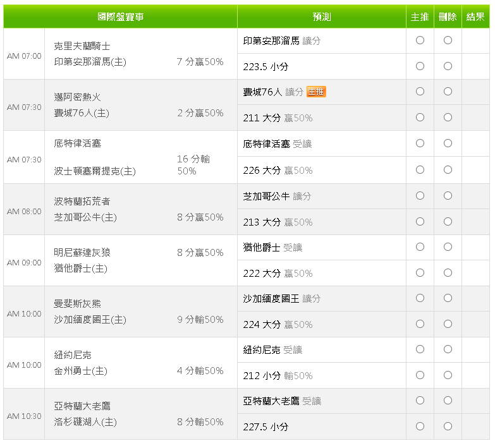Click the 2 分贏50% spread value
The image size is (495, 448).
click(200, 113)
